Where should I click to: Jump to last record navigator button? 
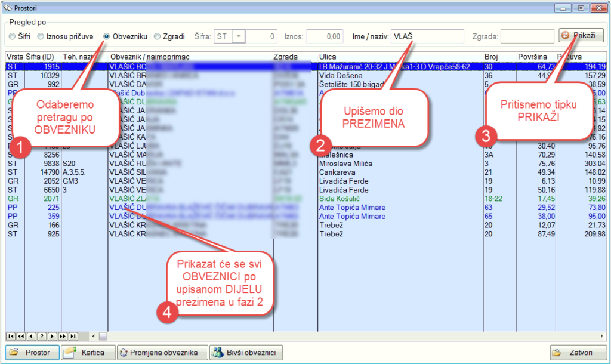click(x=73, y=336)
